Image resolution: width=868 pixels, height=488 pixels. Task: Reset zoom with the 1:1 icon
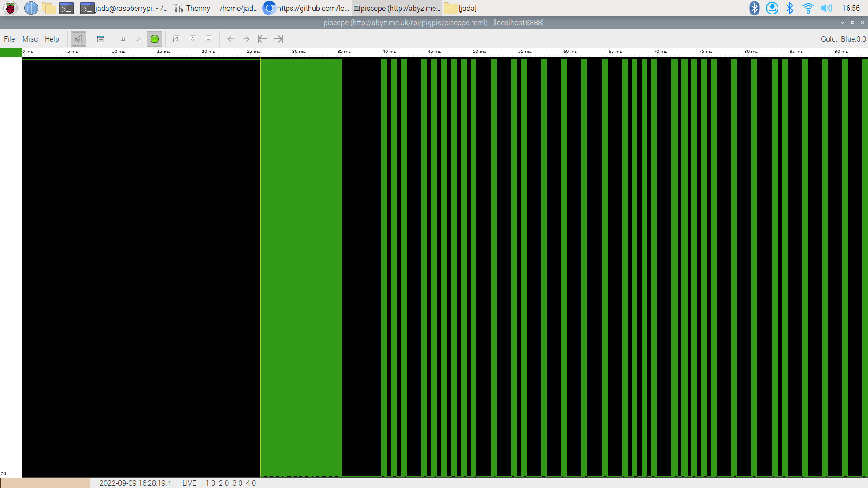pos(177,39)
